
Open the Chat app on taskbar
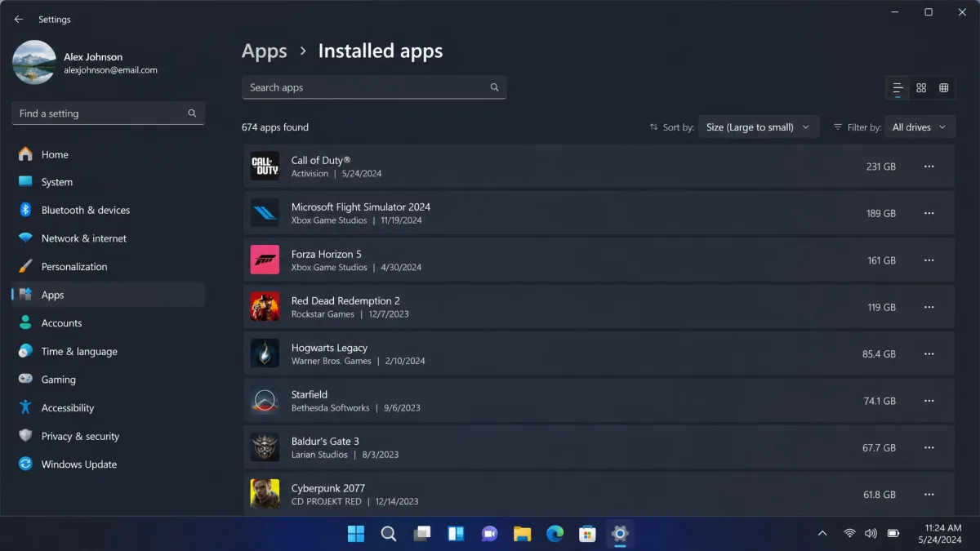pos(489,534)
